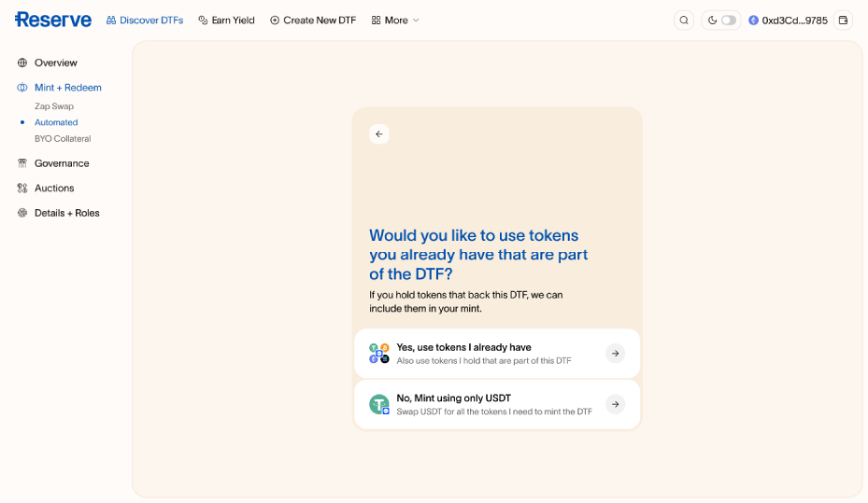Image resolution: width=868 pixels, height=503 pixels.
Task: Collapse the Mint + Redeem section
Action: tap(67, 88)
